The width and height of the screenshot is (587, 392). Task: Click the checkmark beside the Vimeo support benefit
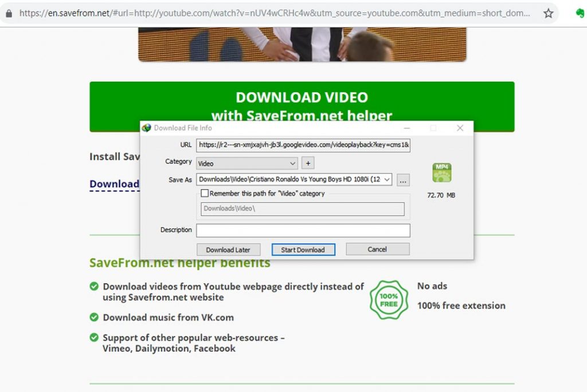click(x=93, y=338)
